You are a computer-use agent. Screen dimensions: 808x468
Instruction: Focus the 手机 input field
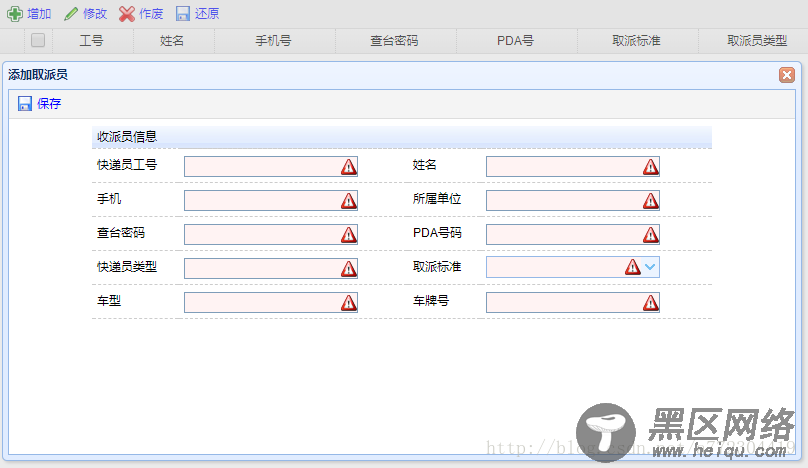(271, 200)
